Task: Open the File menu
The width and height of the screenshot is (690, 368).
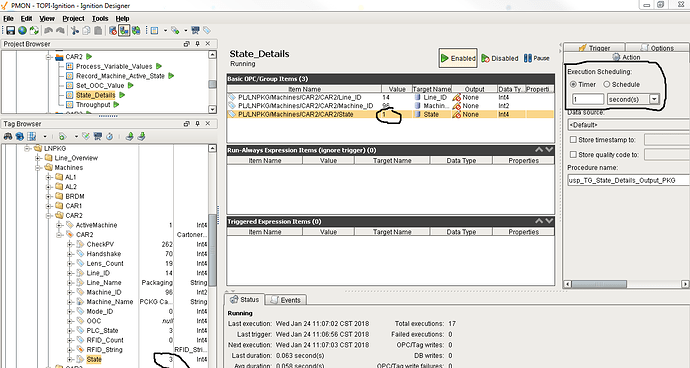Action: click(8, 18)
